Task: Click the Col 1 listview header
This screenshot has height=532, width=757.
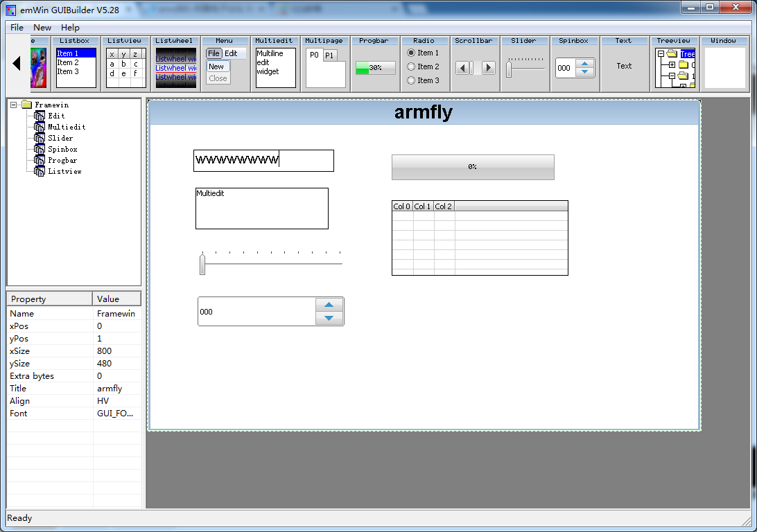Action: [x=423, y=206]
